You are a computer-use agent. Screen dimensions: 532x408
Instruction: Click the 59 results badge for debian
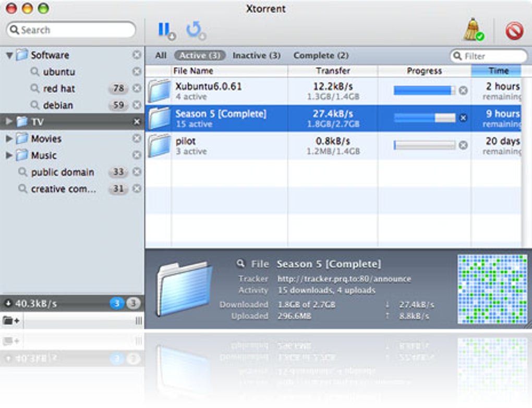coord(118,105)
